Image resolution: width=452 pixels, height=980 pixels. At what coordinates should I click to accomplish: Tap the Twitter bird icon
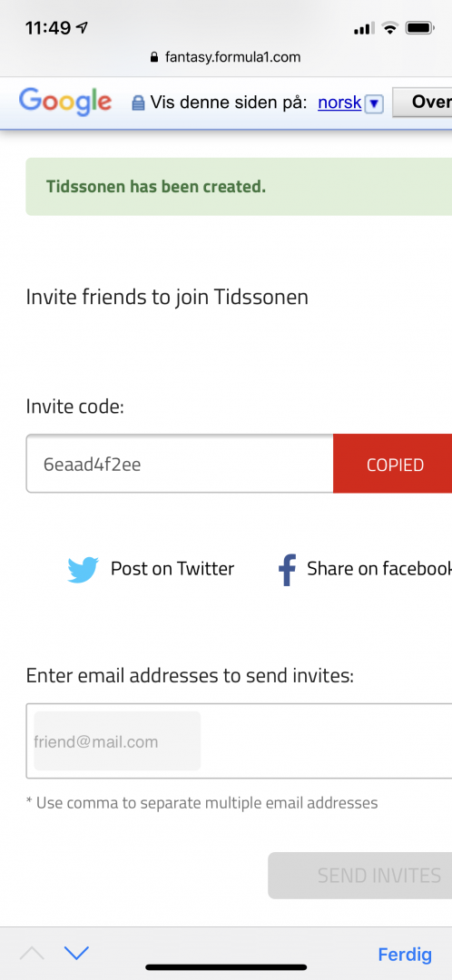tap(83, 569)
